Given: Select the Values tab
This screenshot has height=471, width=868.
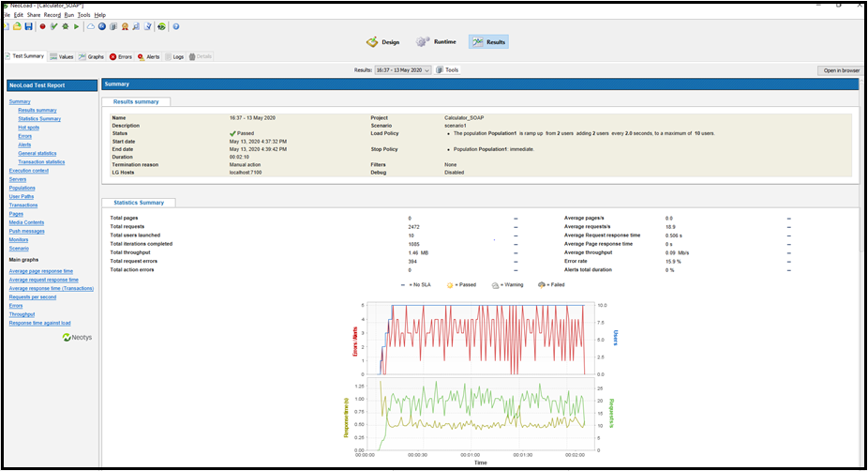Looking at the screenshot, I should [62, 56].
